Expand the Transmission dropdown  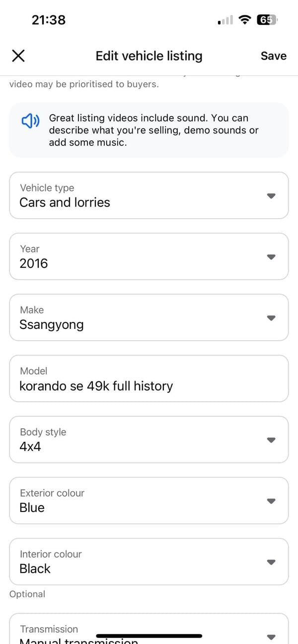pos(149,630)
